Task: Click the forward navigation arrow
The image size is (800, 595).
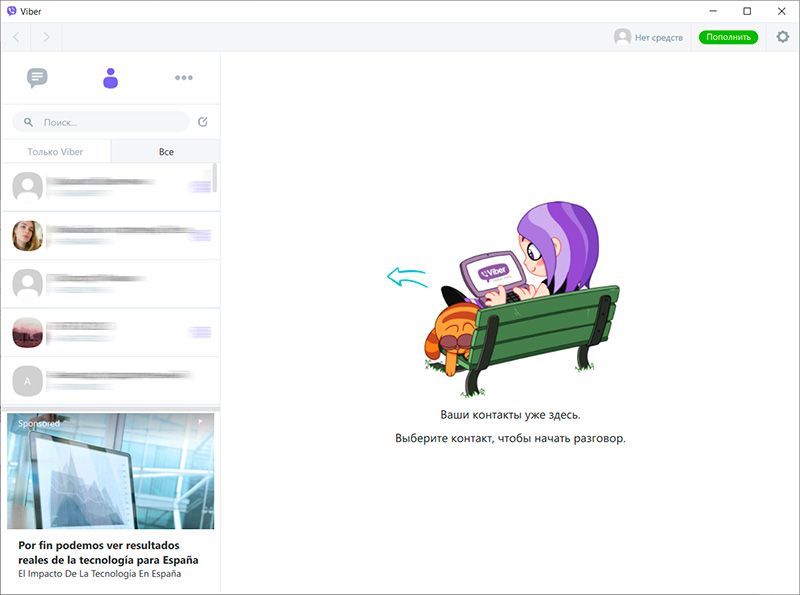Action: pyautogui.click(x=46, y=38)
